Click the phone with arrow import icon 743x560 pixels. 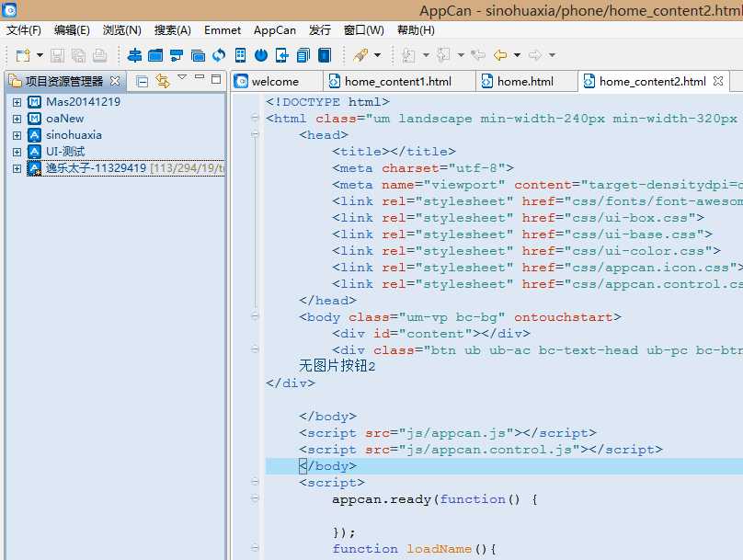pos(282,55)
